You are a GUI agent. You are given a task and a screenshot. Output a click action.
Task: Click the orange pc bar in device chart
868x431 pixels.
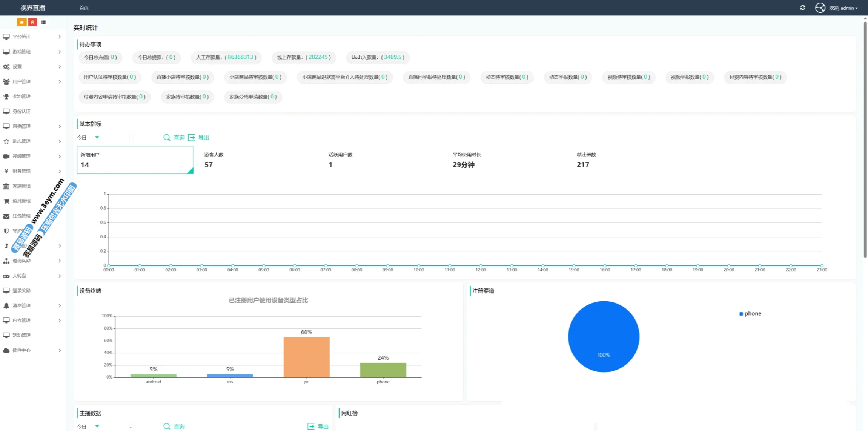pyautogui.click(x=306, y=357)
